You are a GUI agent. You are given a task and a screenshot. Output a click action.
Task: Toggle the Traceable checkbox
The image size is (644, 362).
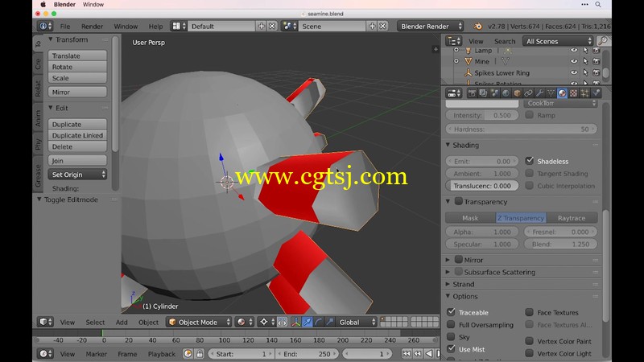(451, 312)
